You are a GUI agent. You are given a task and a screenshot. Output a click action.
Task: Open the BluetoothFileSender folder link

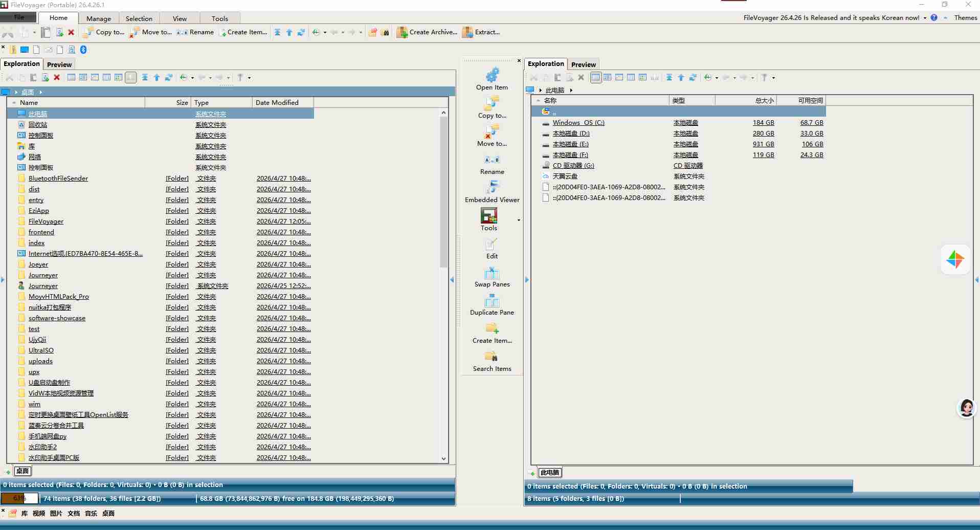coord(58,179)
